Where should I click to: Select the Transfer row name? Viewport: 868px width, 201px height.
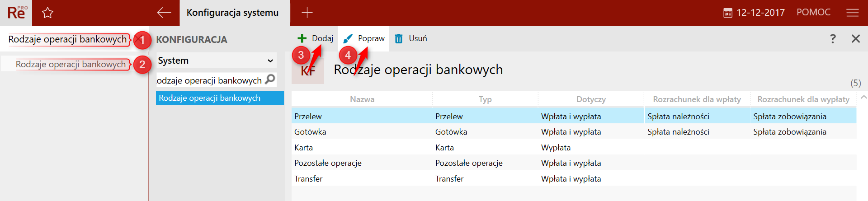308,179
